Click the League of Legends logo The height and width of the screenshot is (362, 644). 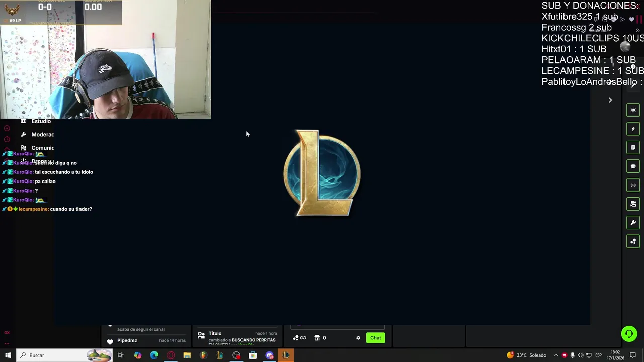coord(322,173)
